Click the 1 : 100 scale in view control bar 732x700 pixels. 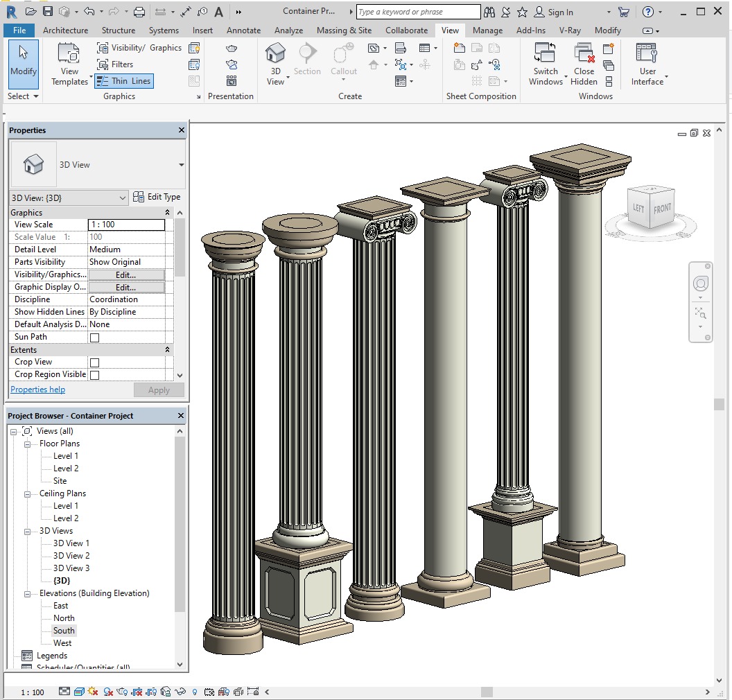32,692
